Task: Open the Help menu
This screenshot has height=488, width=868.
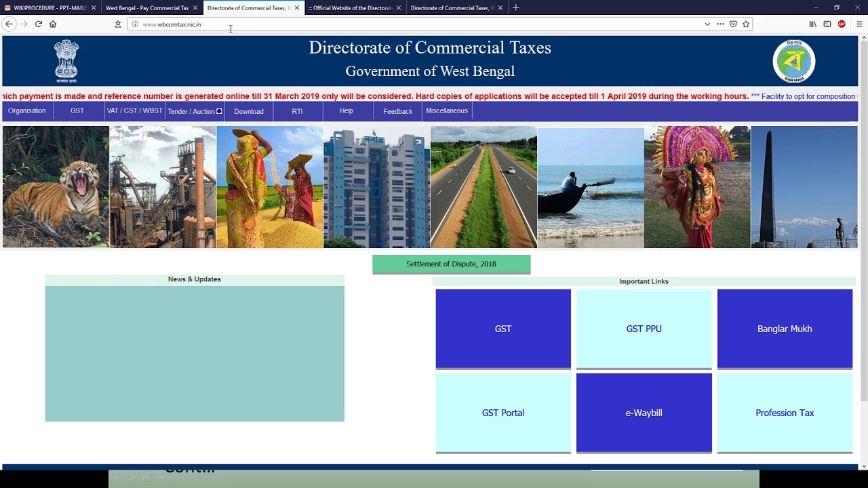Action: (x=347, y=110)
